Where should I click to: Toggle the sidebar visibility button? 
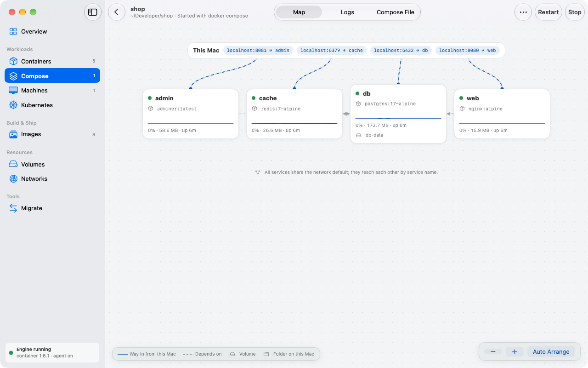click(x=93, y=12)
